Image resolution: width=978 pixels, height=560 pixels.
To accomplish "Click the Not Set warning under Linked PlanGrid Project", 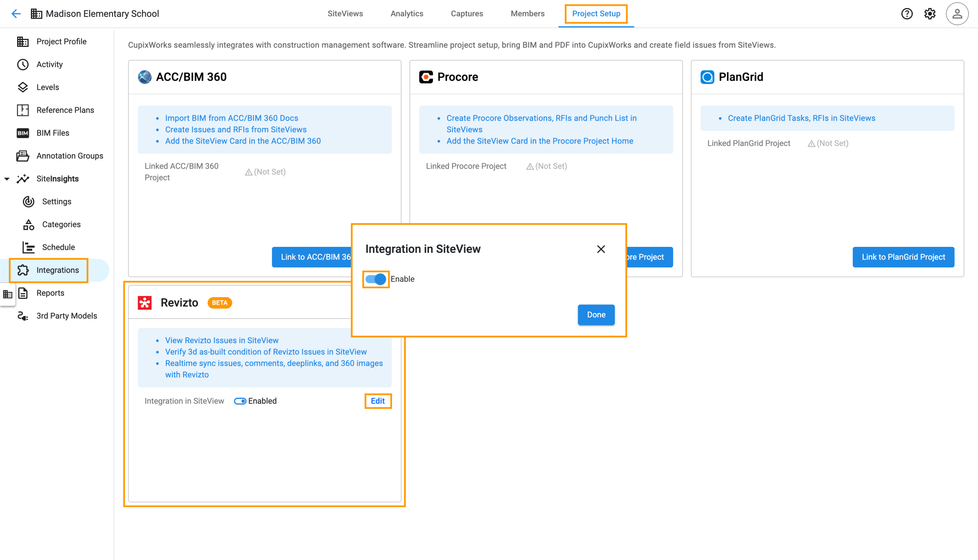I will click(x=827, y=144).
